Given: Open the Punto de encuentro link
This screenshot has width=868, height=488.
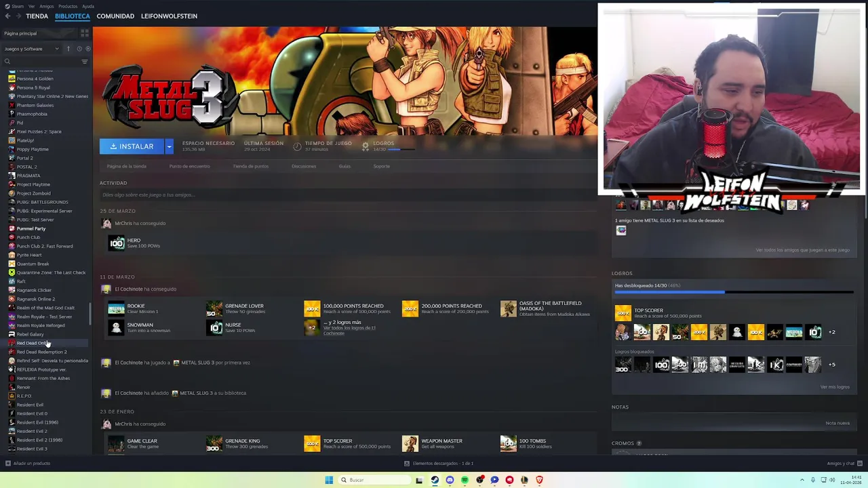Looking at the screenshot, I should coord(189,166).
